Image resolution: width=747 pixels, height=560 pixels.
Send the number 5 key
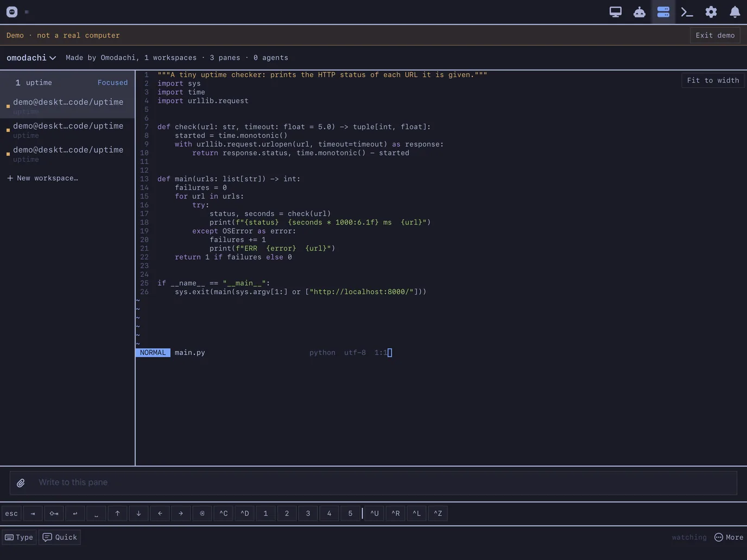coord(350,513)
